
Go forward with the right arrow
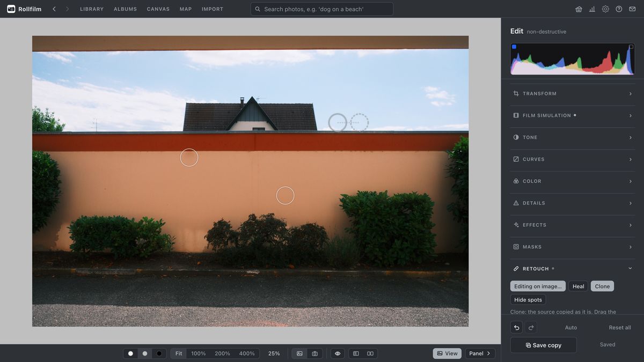pyautogui.click(x=67, y=9)
